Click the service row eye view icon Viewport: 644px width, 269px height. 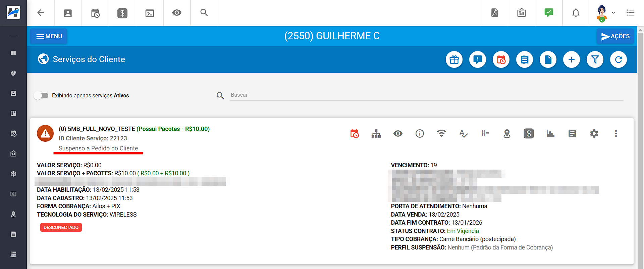(398, 134)
